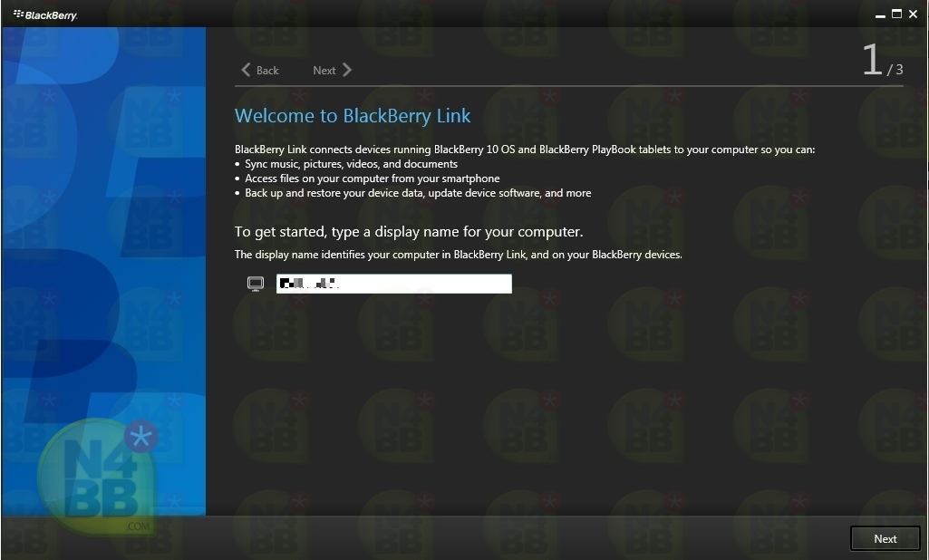Close the BlackBerry Link window
Screen dimensions: 929x560
pos(913,14)
